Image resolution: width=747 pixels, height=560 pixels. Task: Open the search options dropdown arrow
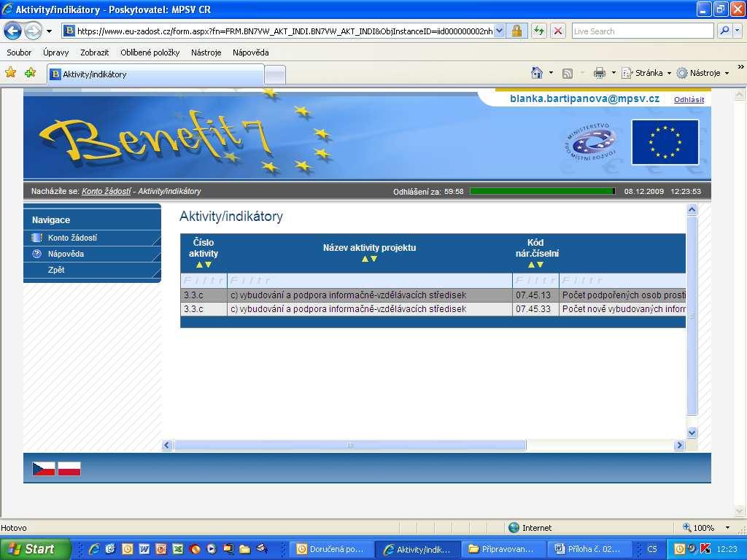(x=737, y=31)
